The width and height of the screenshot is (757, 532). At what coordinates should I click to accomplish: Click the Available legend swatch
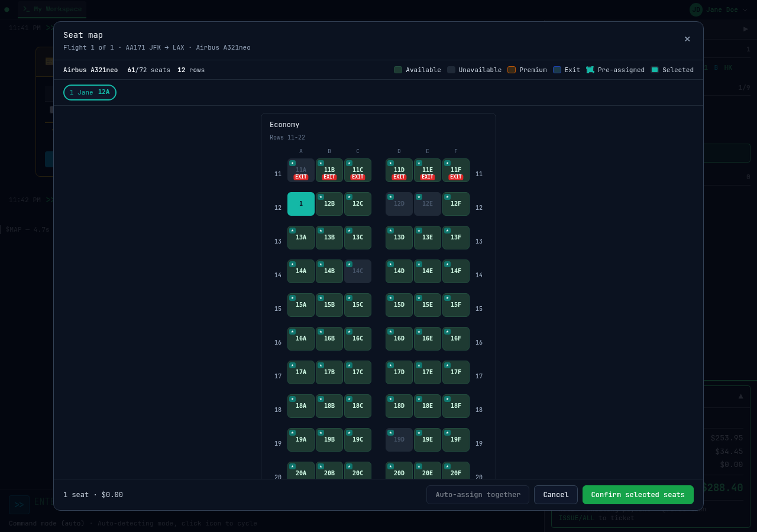(x=398, y=70)
